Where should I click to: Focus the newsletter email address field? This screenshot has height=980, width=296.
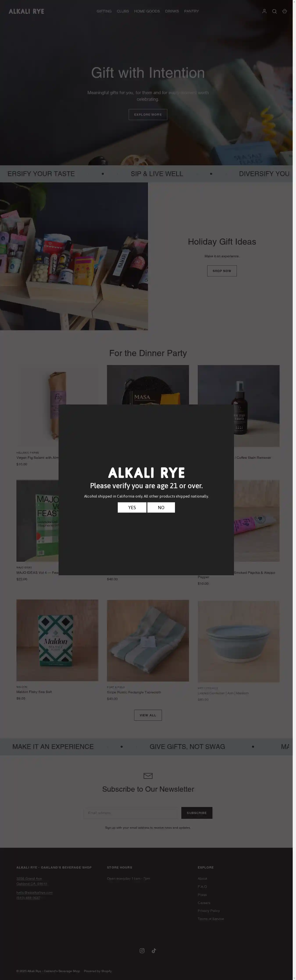coord(132,813)
